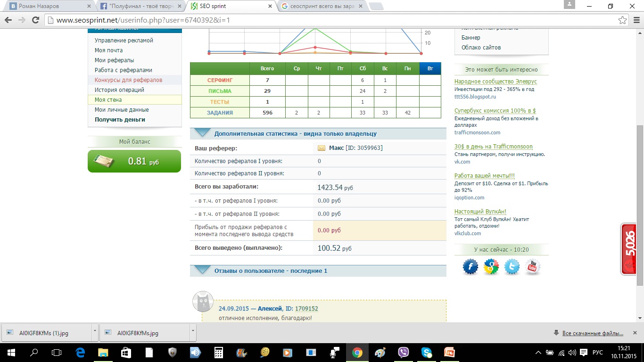644x362 pixels.
Task: Open taskbar search magnifier
Action: 34,353
